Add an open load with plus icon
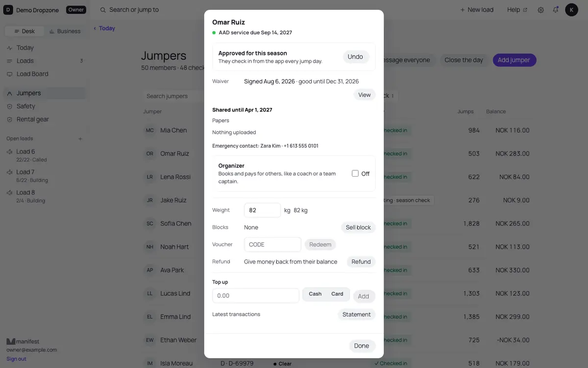The width and height of the screenshot is (588, 368). pyautogui.click(x=80, y=139)
